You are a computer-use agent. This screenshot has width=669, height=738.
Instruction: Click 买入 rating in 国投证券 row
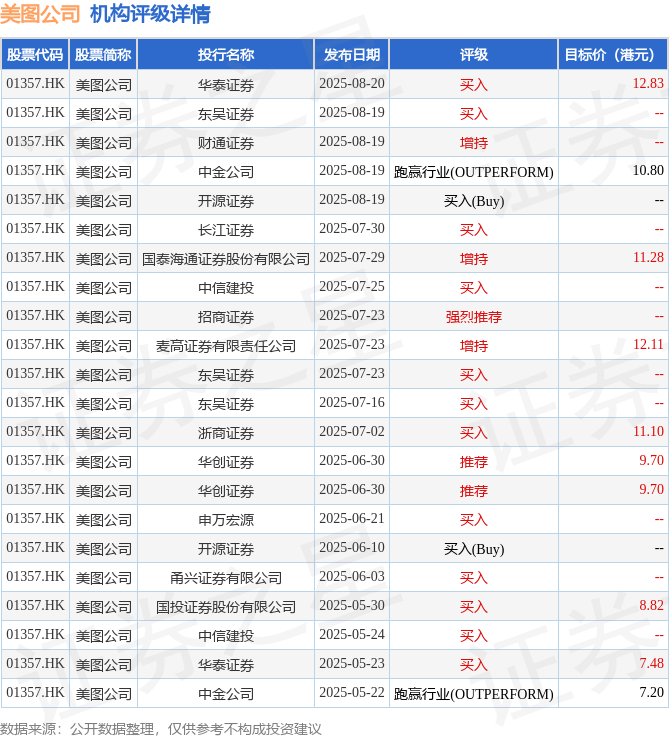pos(474,607)
